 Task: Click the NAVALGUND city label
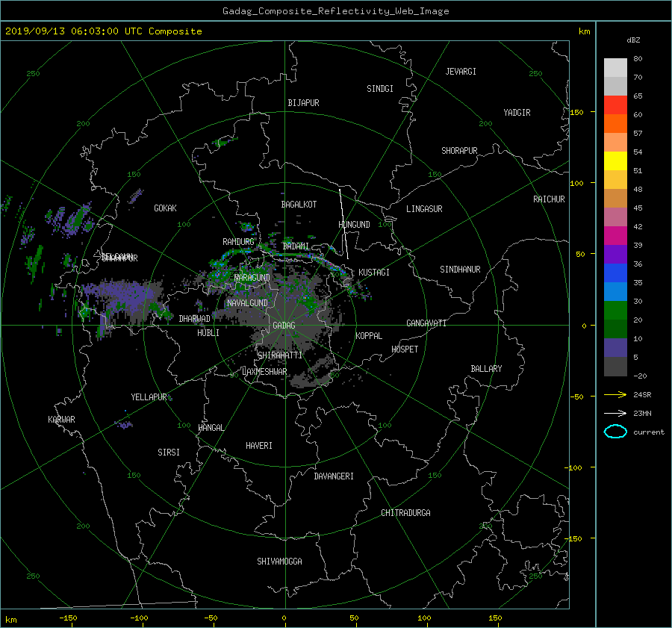click(247, 303)
